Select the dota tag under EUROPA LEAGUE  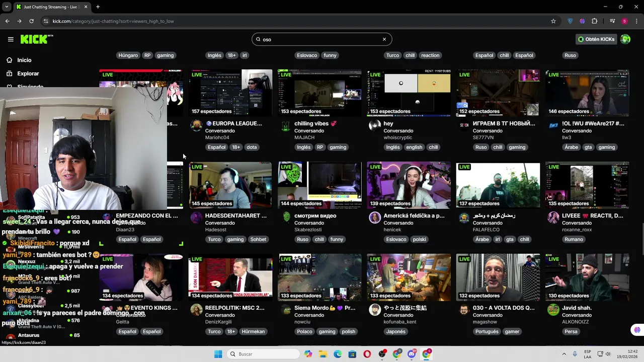point(252,147)
